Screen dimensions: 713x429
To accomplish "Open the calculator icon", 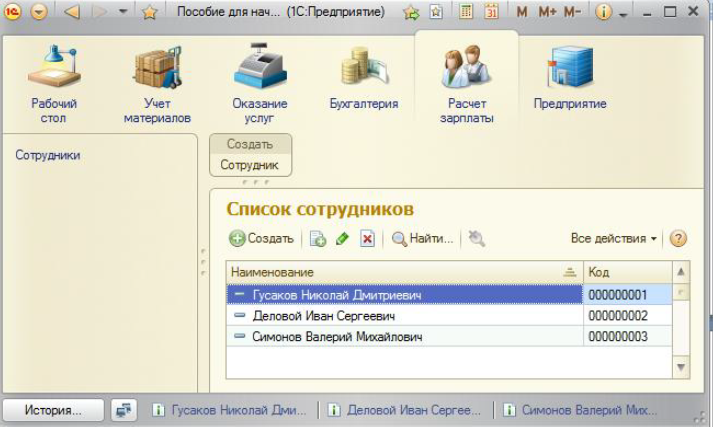I will (466, 11).
